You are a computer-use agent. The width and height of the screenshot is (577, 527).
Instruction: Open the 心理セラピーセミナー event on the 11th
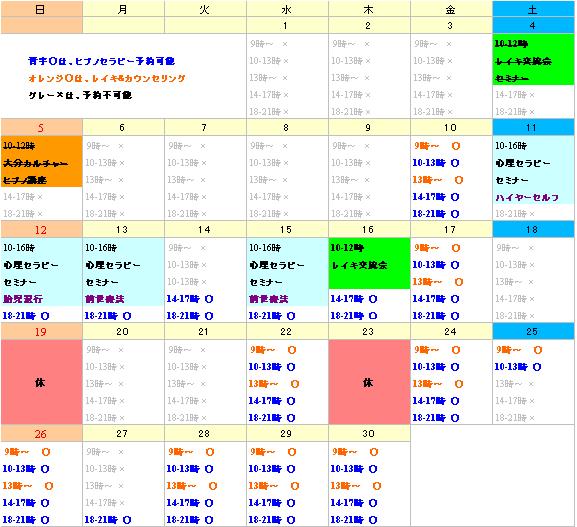(533, 170)
